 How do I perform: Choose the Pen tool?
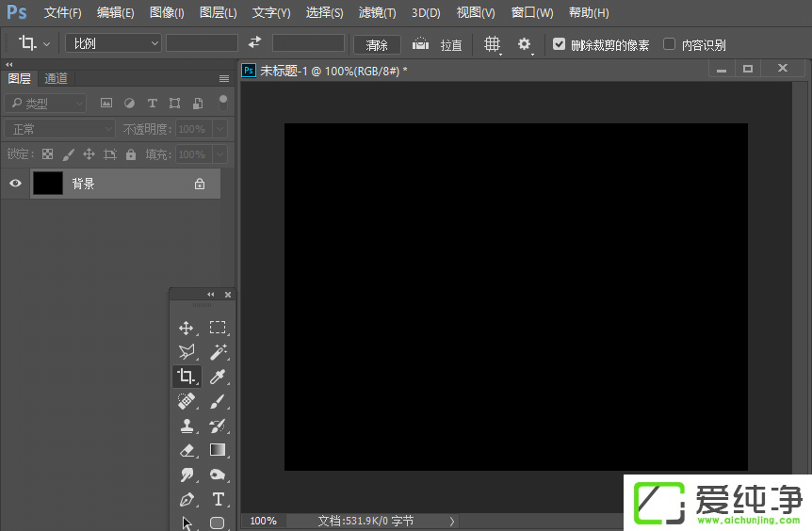click(x=187, y=499)
